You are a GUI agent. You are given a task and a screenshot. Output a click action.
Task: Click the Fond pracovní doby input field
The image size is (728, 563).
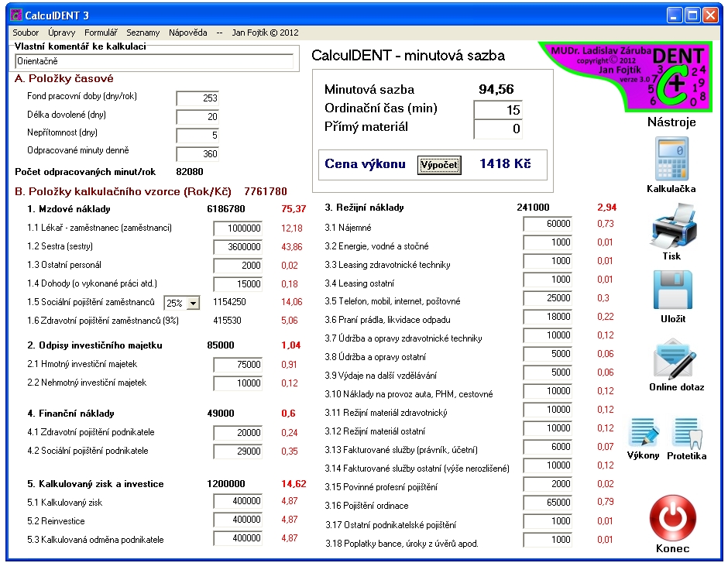point(197,98)
